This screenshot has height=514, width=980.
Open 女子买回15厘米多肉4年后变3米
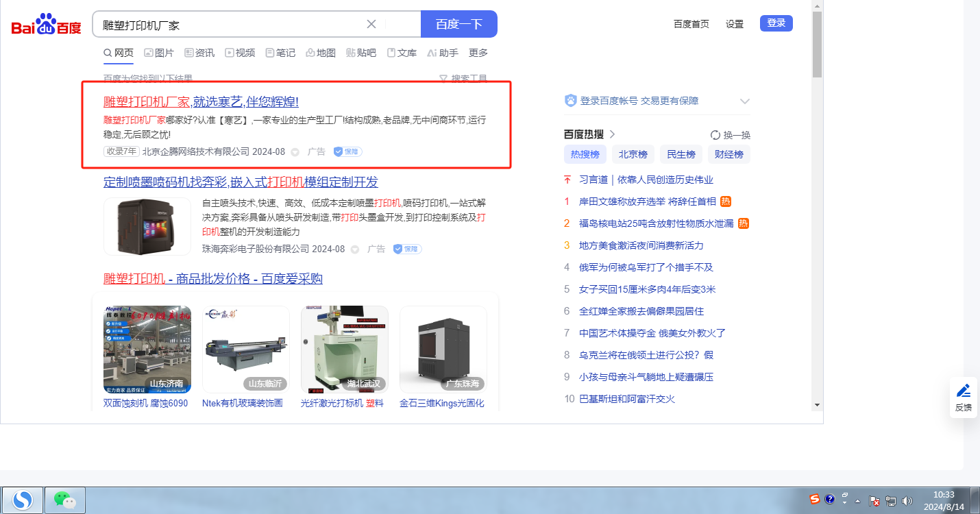tap(648, 289)
